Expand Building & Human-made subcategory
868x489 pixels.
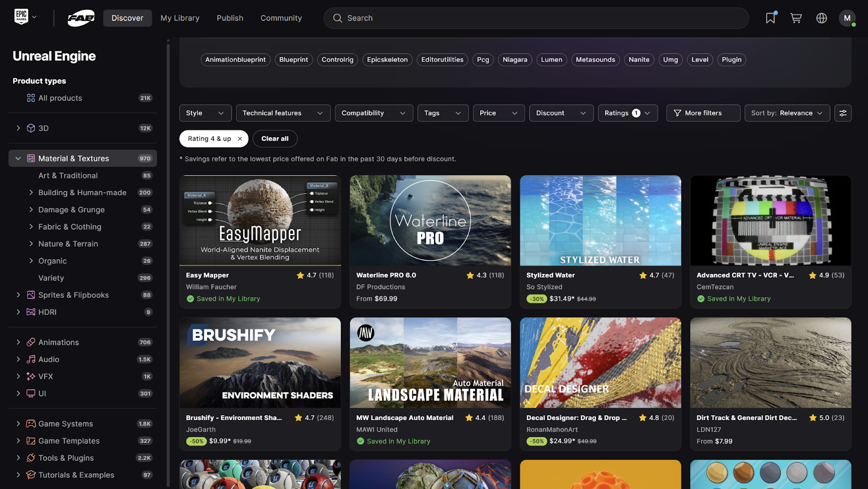tap(31, 192)
